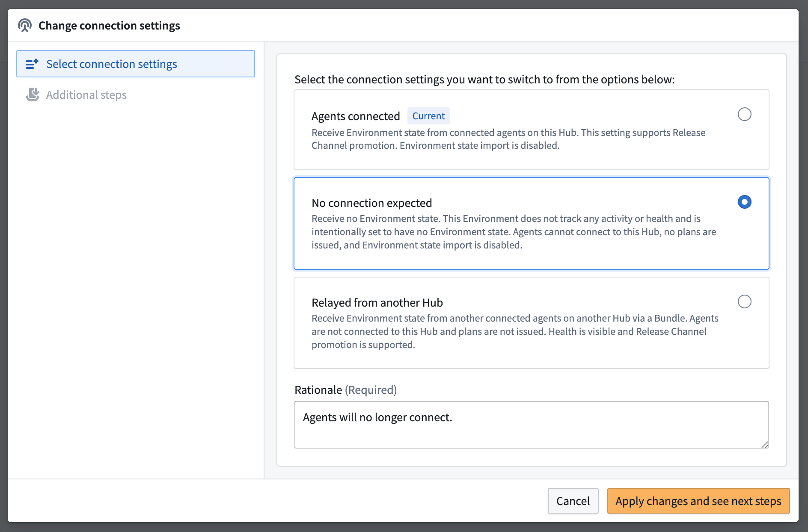Image resolution: width=808 pixels, height=532 pixels.
Task: Click the steps icon next to Additional steps
Action: [33, 95]
